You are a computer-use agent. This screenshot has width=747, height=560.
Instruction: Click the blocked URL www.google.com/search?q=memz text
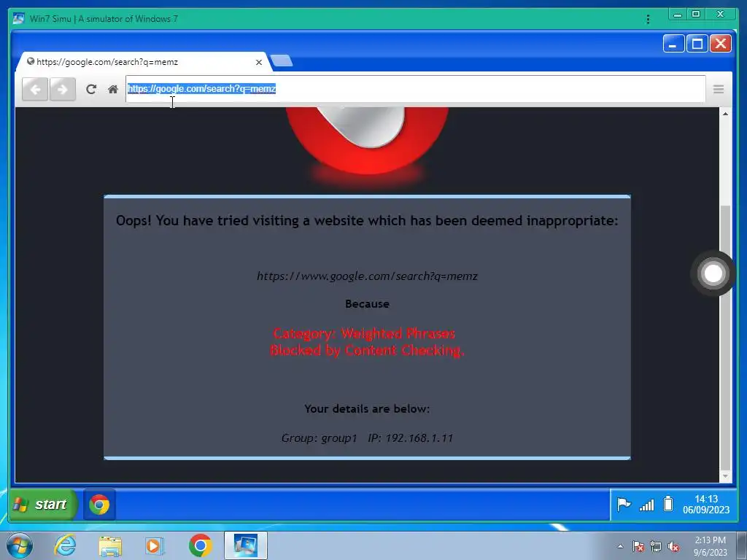tap(368, 276)
